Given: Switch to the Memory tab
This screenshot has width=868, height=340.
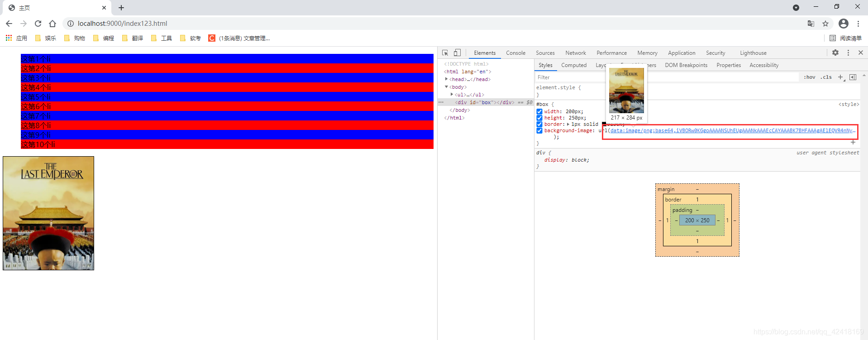Looking at the screenshot, I should click(x=647, y=53).
